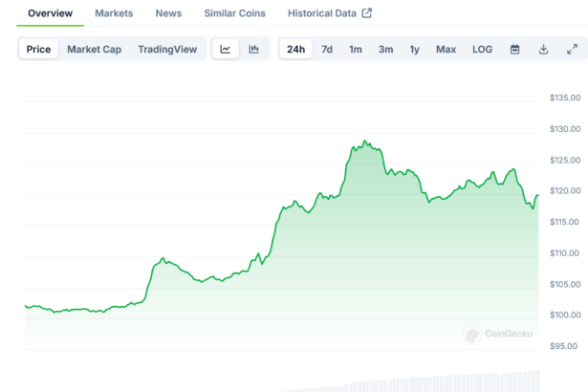
Task: Open the calendar date range picker
Action: click(x=514, y=49)
